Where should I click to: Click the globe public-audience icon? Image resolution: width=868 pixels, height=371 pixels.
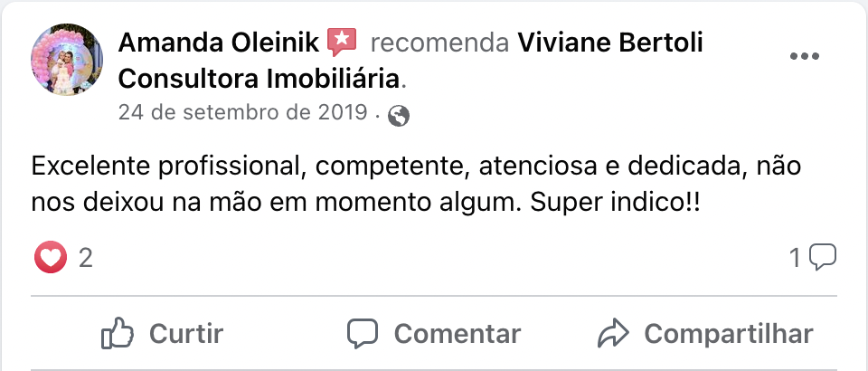click(398, 116)
